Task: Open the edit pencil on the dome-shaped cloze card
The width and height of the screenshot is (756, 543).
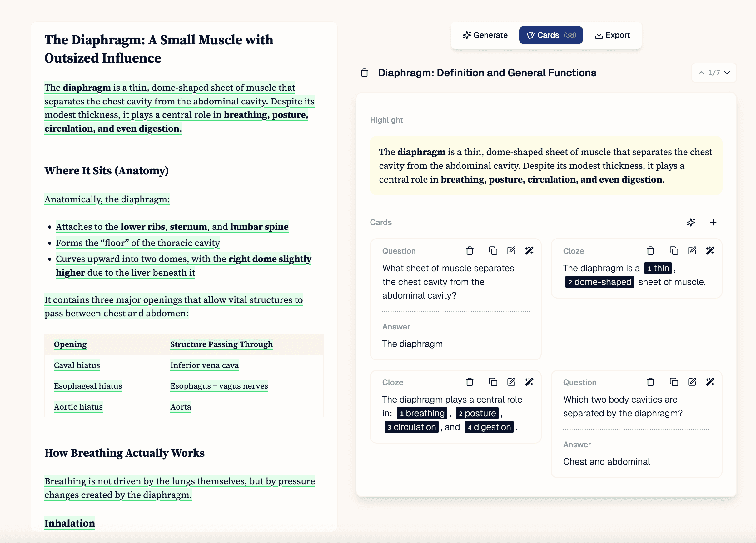Action: click(692, 251)
